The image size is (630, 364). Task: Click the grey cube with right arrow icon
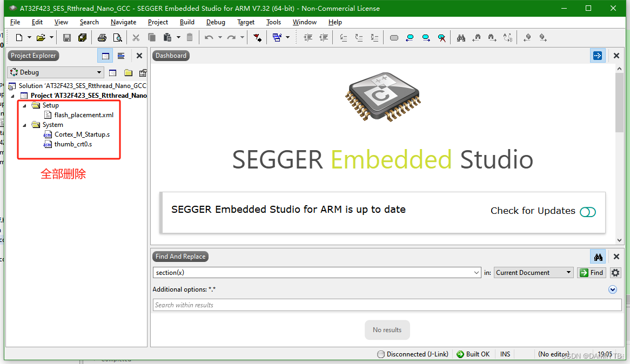[543, 38]
